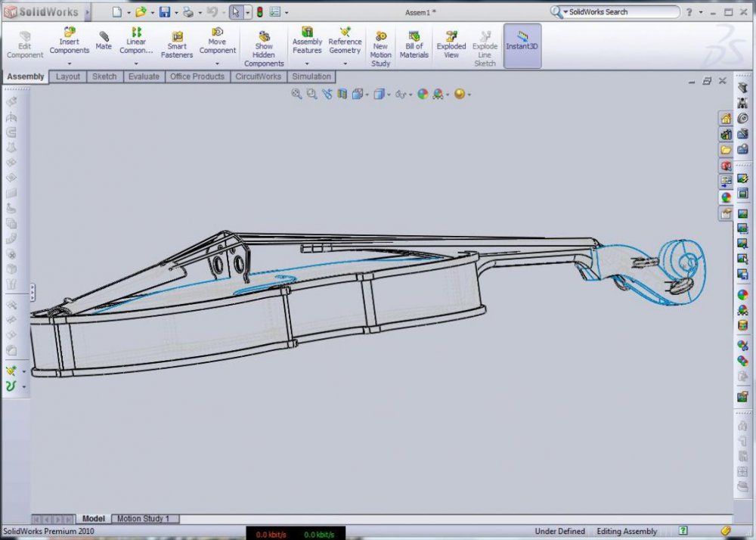The height and width of the screenshot is (540, 756).
Task: Open Smart Fasteners tool
Action: [177, 45]
